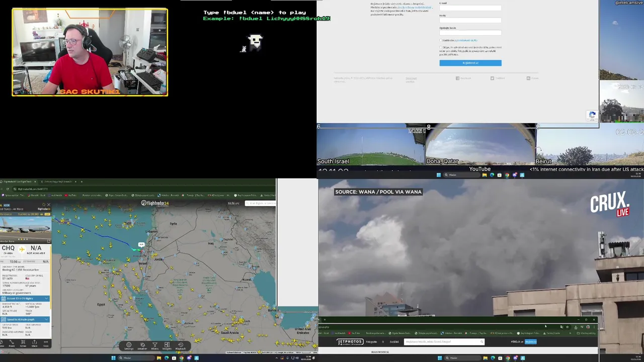Click Share icon in aircraft panel
The height and width of the screenshot is (362, 644).
34,344
